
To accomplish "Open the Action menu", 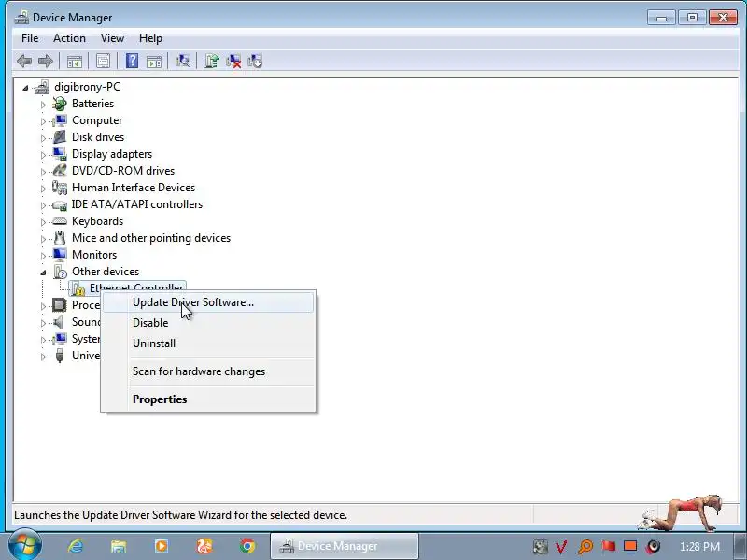I will (x=69, y=38).
